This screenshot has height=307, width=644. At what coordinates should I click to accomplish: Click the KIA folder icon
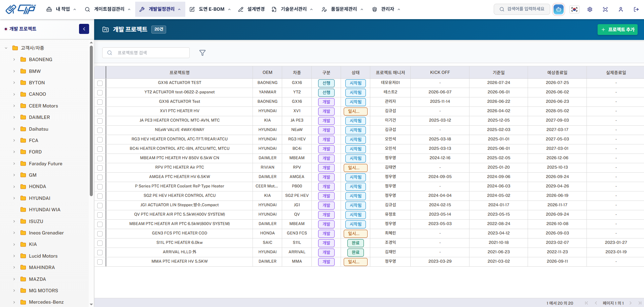[23, 244]
